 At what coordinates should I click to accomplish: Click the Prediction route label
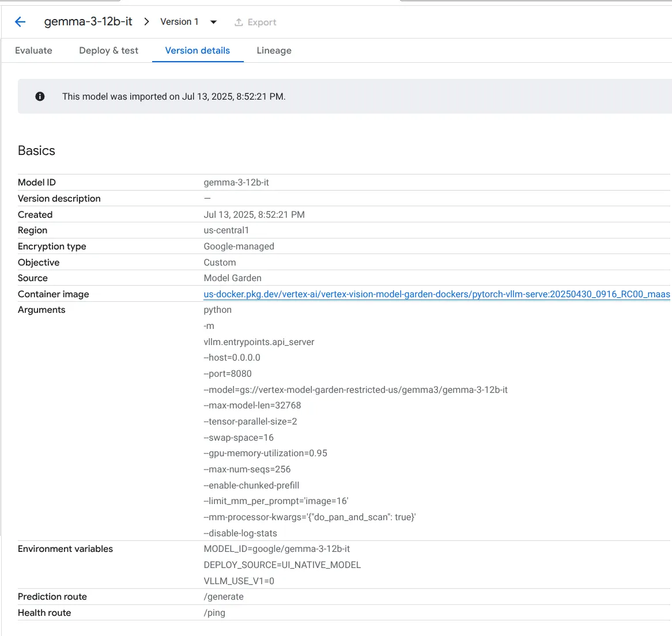(52, 597)
